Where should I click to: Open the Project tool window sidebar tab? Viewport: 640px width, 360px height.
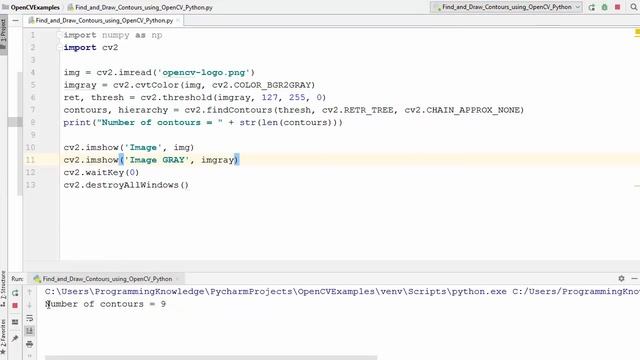(x=3, y=35)
